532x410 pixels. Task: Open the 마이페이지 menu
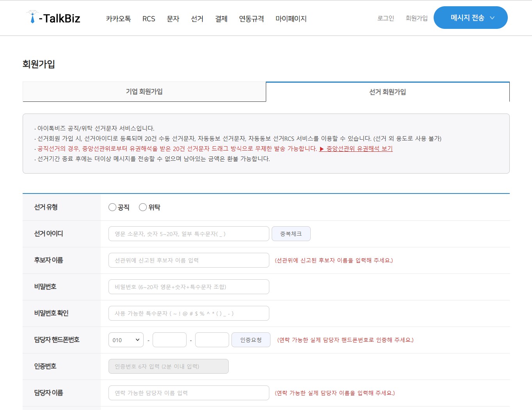click(x=291, y=18)
